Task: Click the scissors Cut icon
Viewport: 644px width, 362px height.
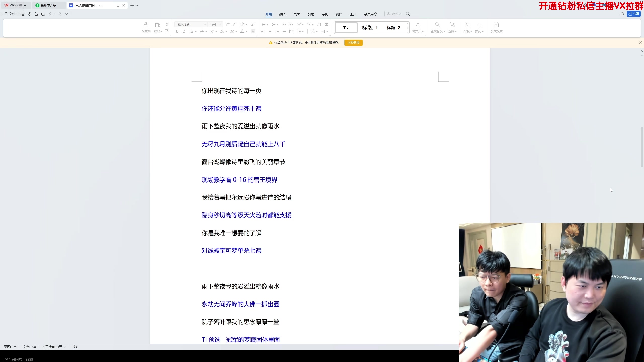Action: (x=167, y=24)
